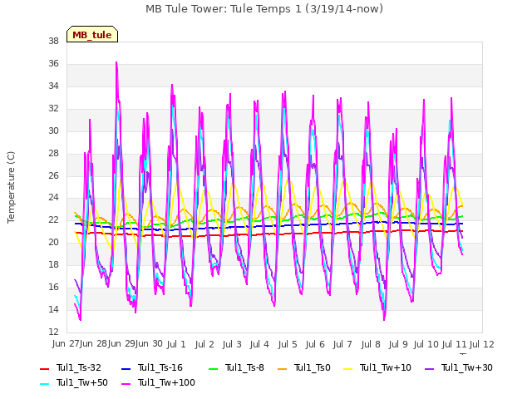Select the Tul1_Tw+50 legend label
The width and height of the screenshot is (532, 399).
[x=82, y=382]
